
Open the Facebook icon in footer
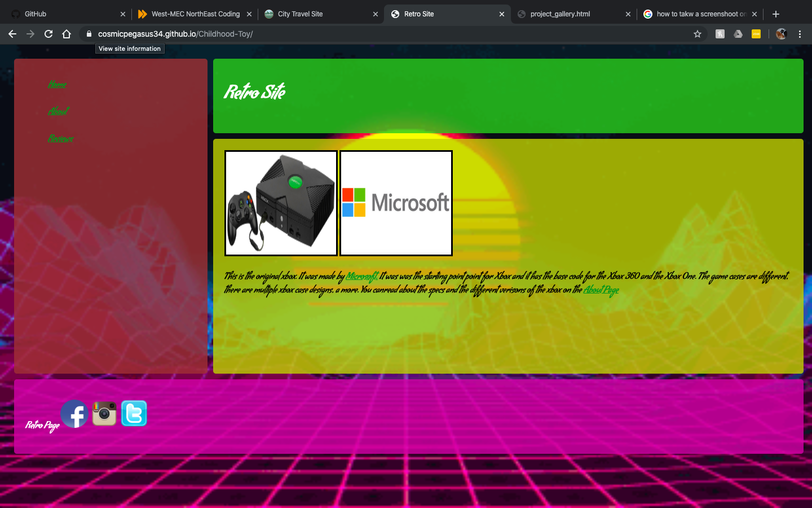(74, 414)
